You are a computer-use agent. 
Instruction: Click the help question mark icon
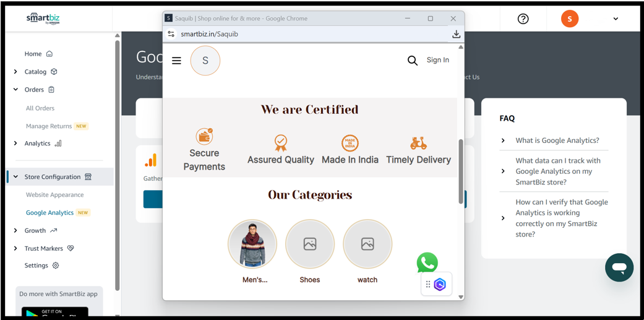click(x=523, y=19)
